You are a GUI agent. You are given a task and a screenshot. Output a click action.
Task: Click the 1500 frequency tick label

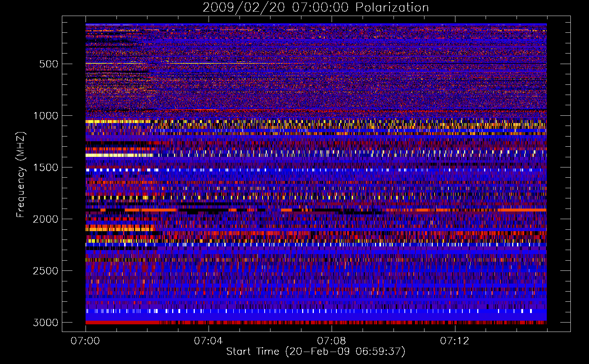46,167
